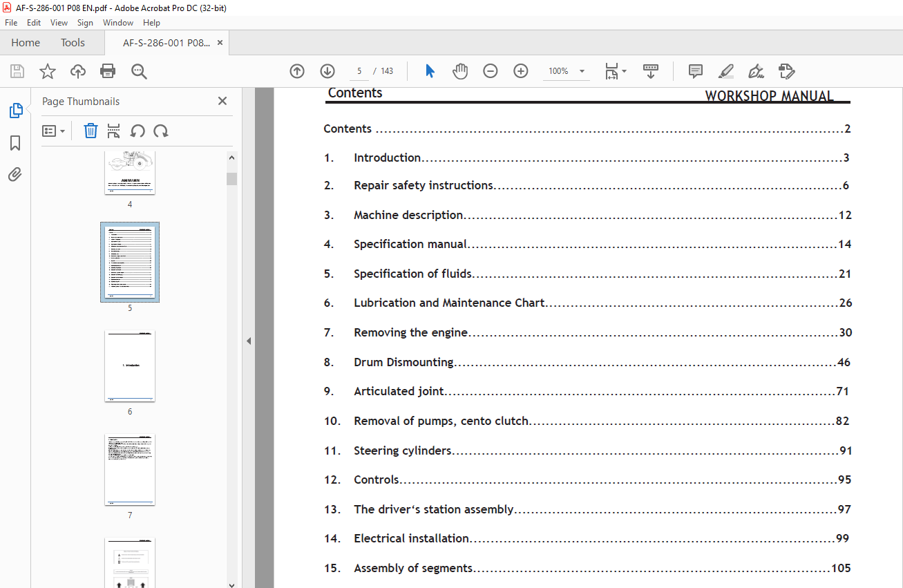Viewport: 903px width, 588px height.
Task: Activate the hand pan tool
Action: click(460, 71)
